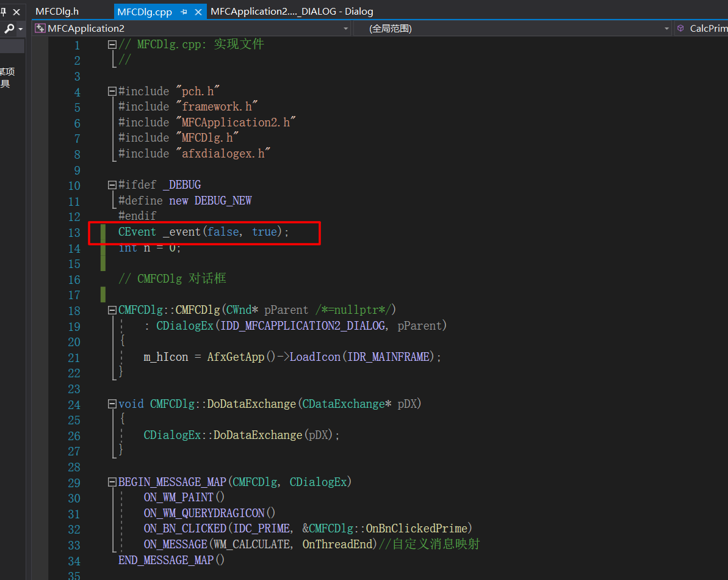The image size is (728, 580).
Task: Open the MFCApplication2 DIALOG tab
Action: [292, 11]
